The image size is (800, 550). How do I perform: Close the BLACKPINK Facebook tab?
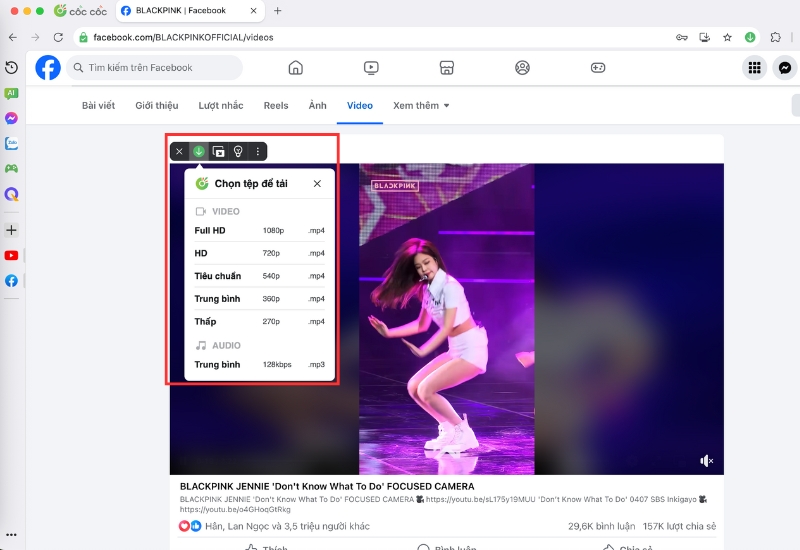253,11
